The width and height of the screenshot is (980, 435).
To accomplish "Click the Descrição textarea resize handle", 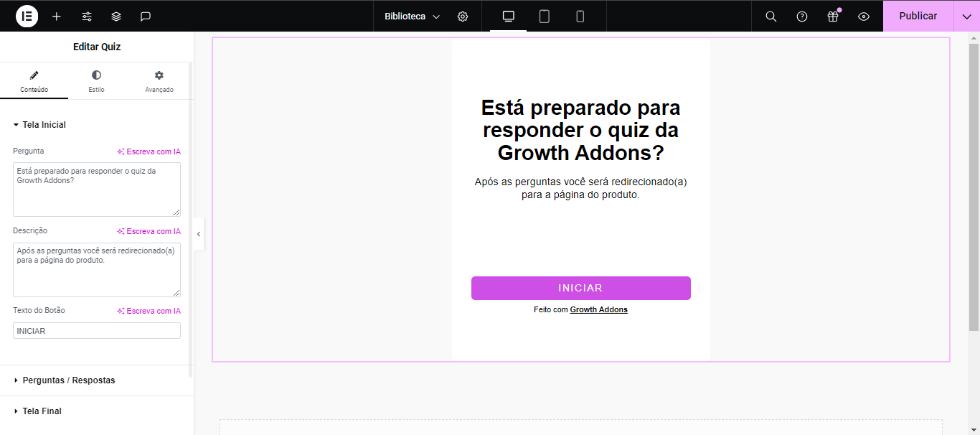I will 176,292.
